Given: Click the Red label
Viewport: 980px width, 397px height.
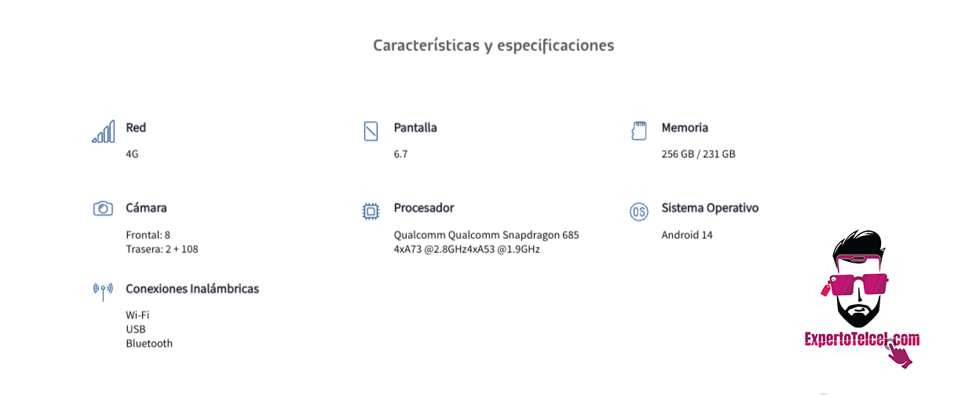Looking at the screenshot, I should pos(136,127).
